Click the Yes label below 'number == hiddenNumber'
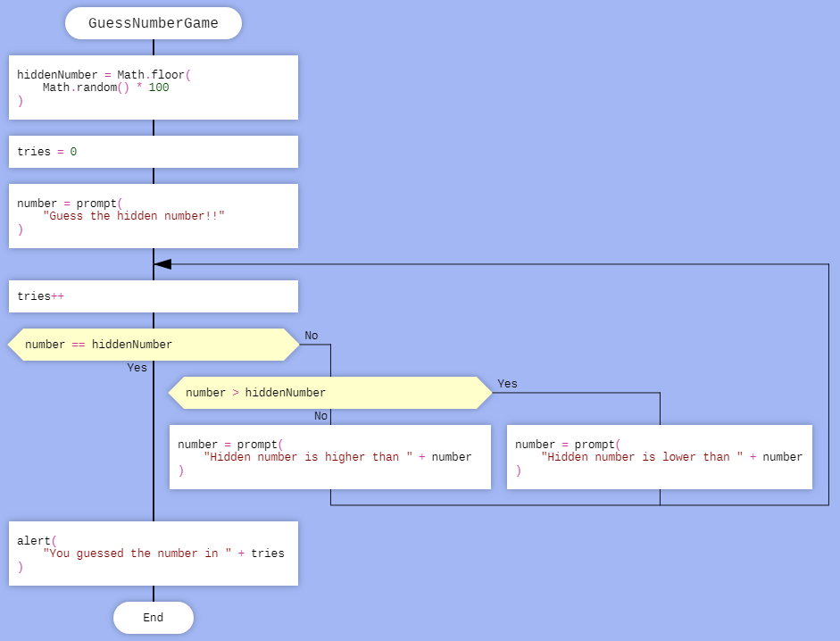 (x=137, y=368)
